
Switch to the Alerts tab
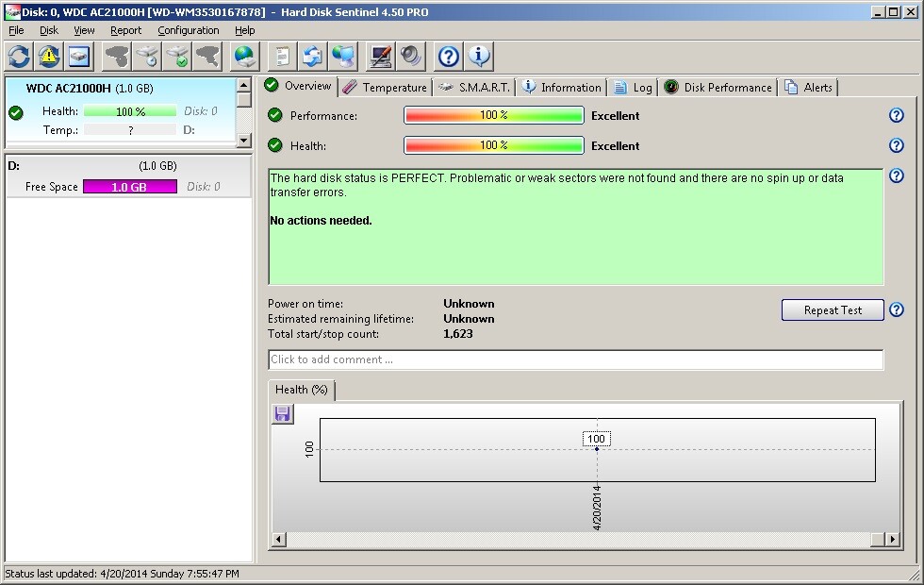[x=808, y=87]
